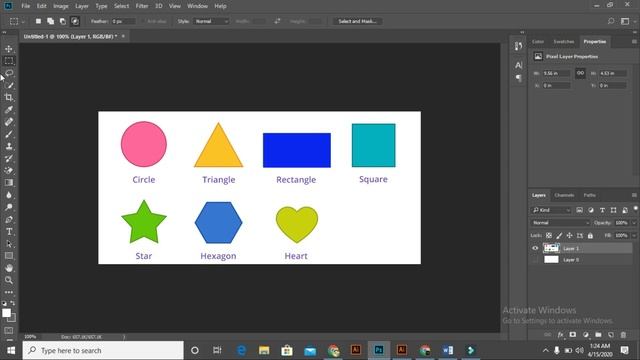Screen dimensions: 640x360
Task: Open the Opacity slider dropdown arrow
Action: point(634,223)
